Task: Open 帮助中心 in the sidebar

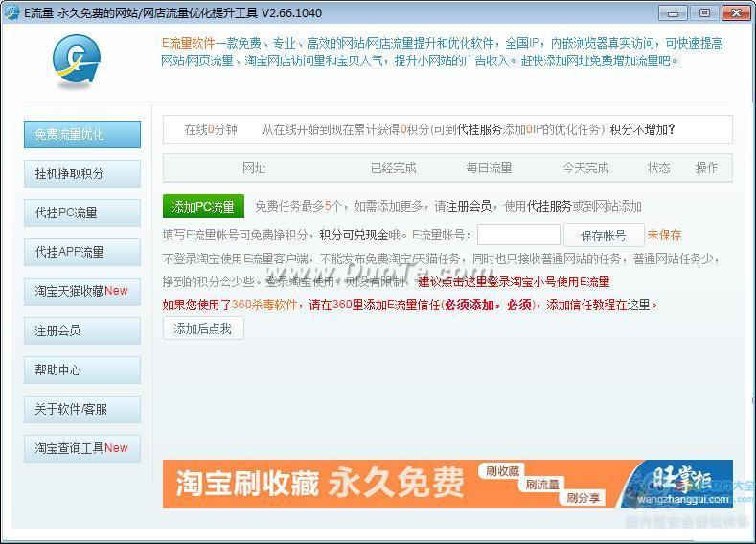Action: coord(82,370)
